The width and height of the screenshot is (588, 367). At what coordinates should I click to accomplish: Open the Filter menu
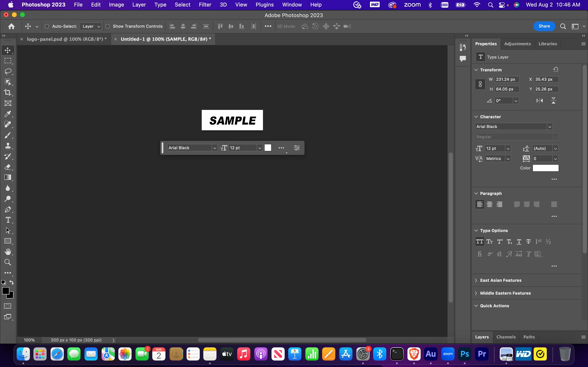(x=205, y=5)
